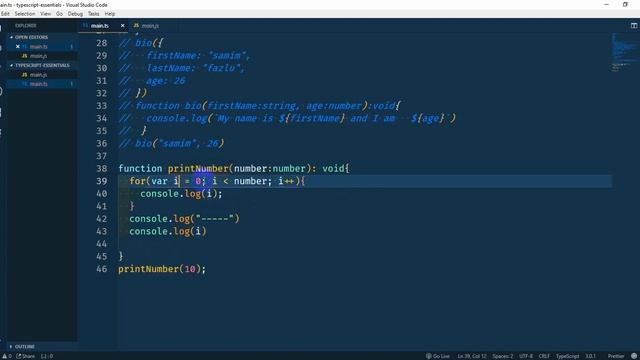The image size is (640, 360).
Task: Click the CRLF line ending indicator
Action: (x=544, y=356)
